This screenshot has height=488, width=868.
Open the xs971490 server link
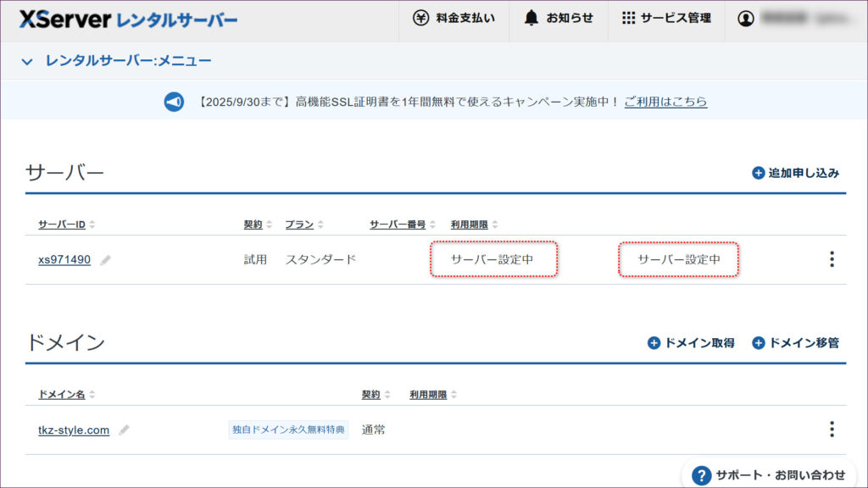(64, 260)
